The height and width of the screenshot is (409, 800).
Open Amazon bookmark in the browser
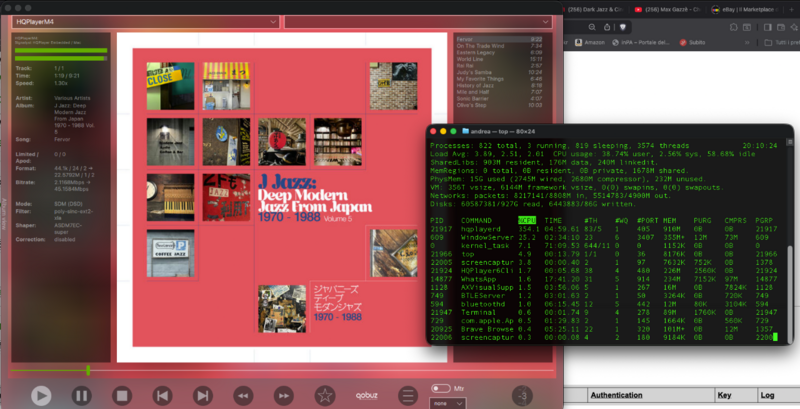coord(590,42)
